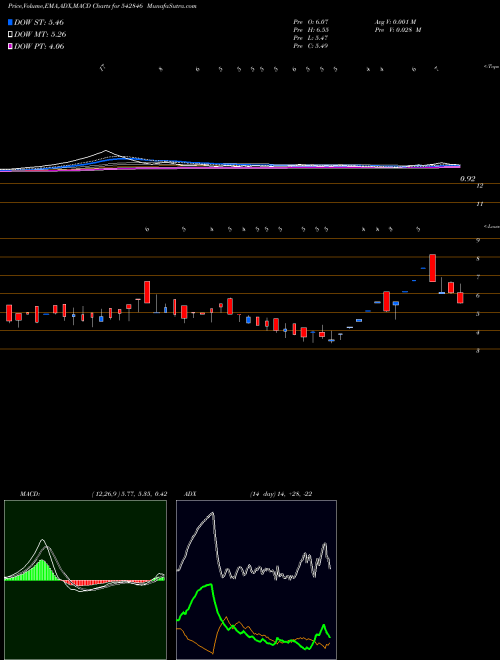Click the 'MACD:' panel heading
Screen dimensions: 500x660
point(30,494)
